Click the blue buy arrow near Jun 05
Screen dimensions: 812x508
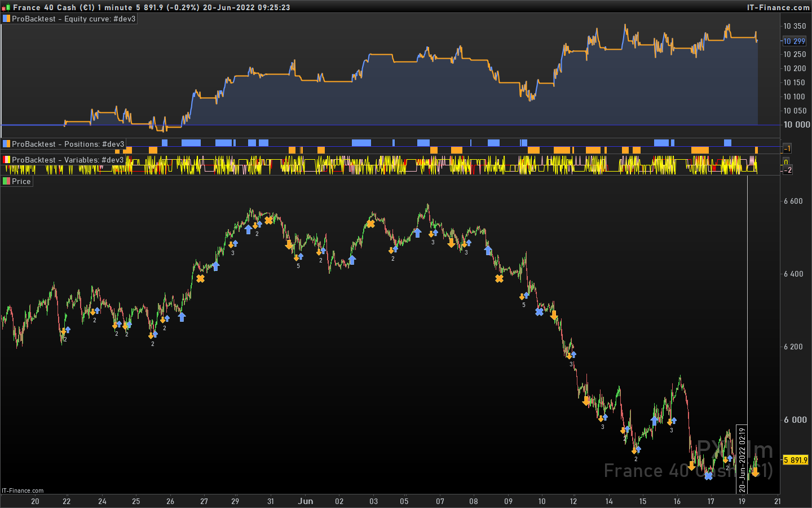417,233
